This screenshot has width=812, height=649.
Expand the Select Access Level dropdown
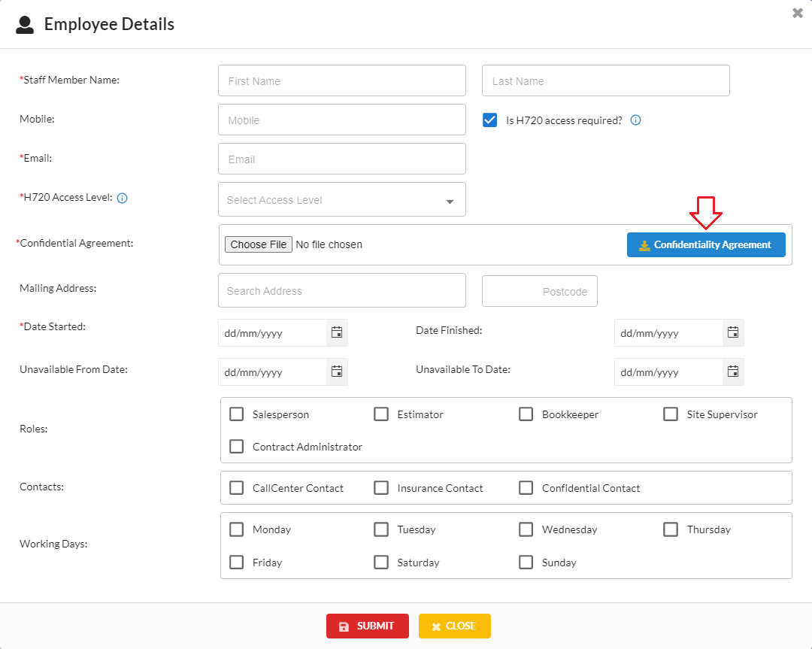click(342, 200)
